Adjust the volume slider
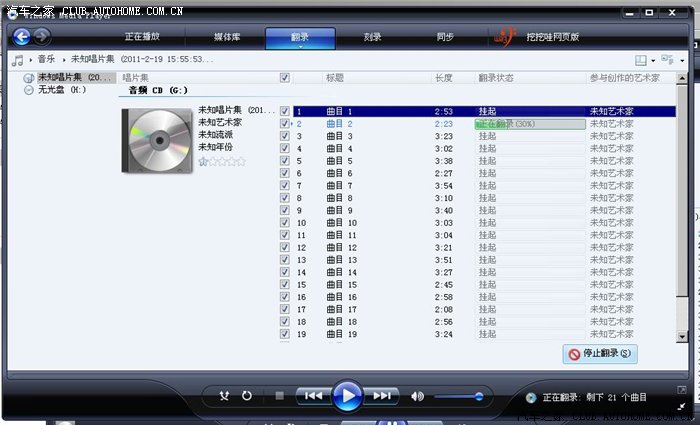Image resolution: width=700 pixels, height=425 pixels. pyautogui.click(x=460, y=396)
